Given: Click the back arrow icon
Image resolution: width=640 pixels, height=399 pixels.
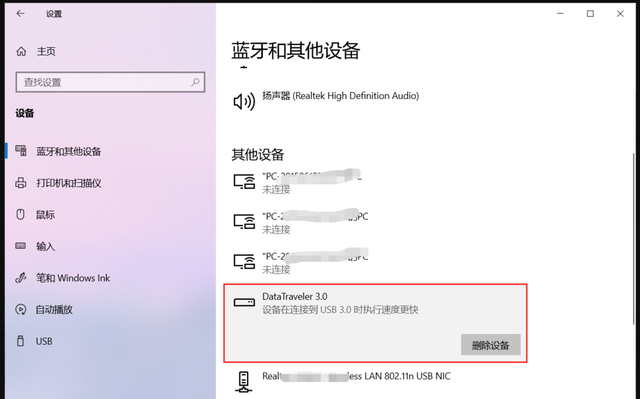Looking at the screenshot, I should (20, 13).
